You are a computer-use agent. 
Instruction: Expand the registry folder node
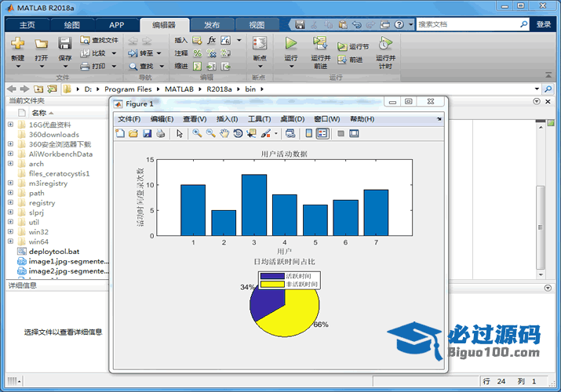(11, 202)
